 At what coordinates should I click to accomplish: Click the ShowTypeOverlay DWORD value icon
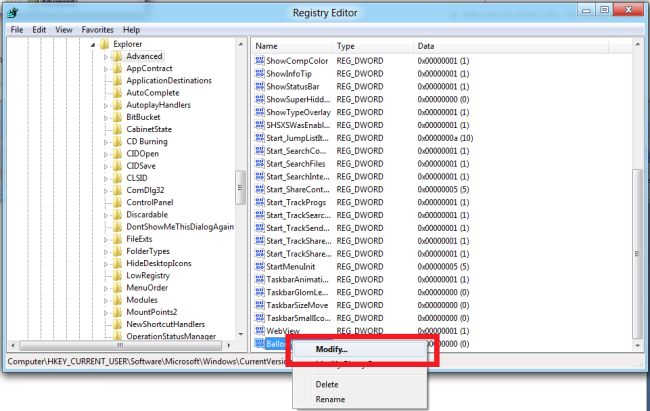260,112
